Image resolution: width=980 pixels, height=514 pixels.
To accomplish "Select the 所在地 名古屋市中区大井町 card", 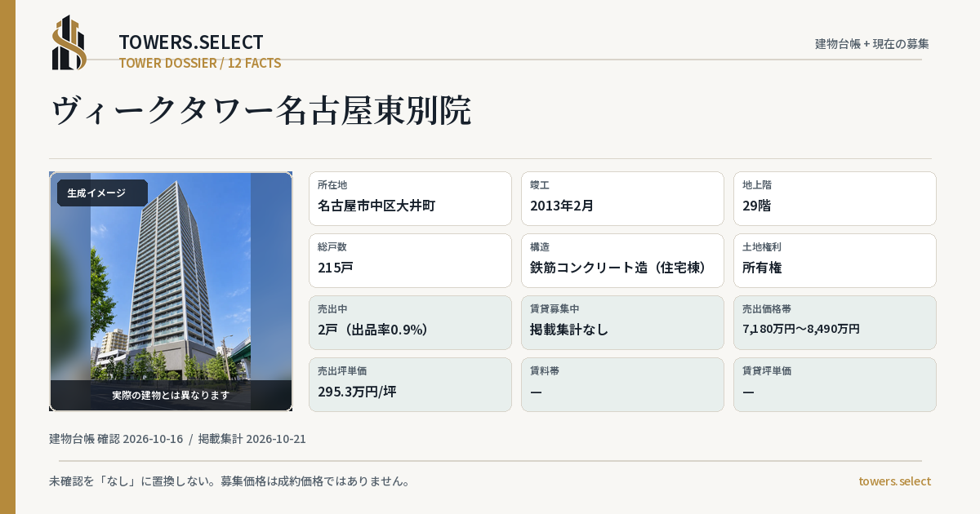I will [x=410, y=198].
